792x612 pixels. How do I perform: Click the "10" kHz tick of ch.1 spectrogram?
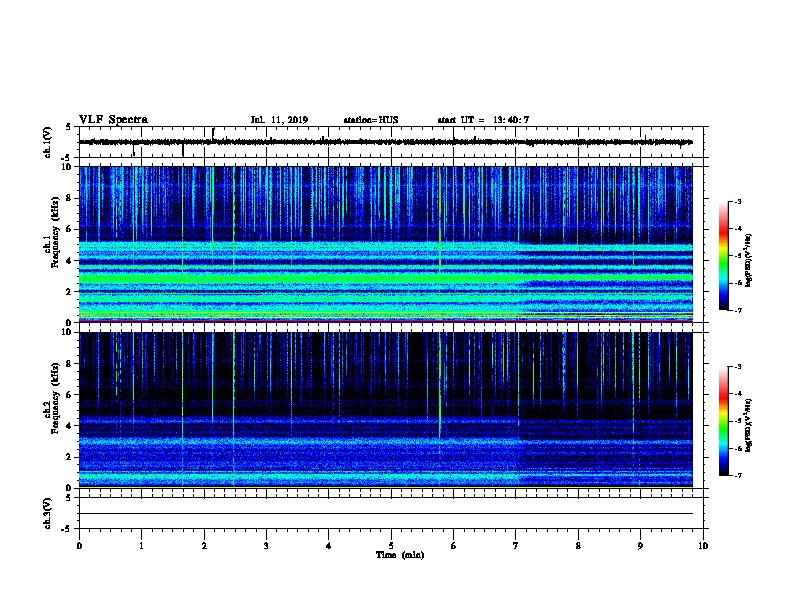tap(68, 167)
